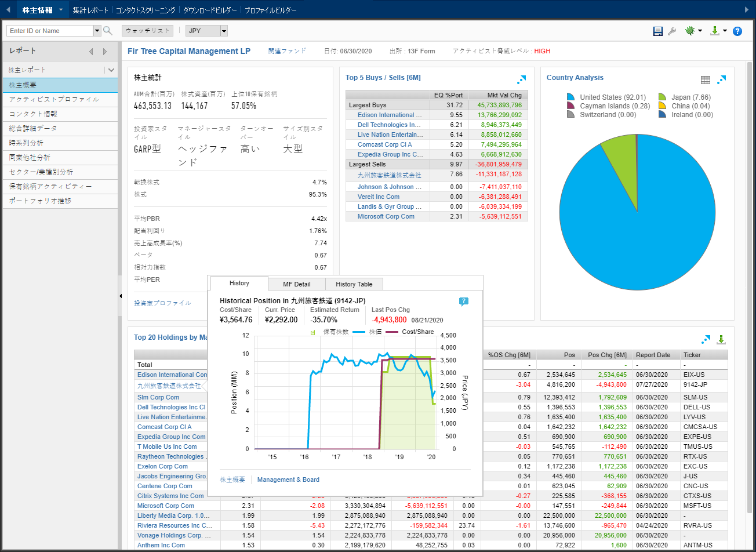Click Japan legend color swatch
This screenshot has height=552, width=756.
[663, 97]
